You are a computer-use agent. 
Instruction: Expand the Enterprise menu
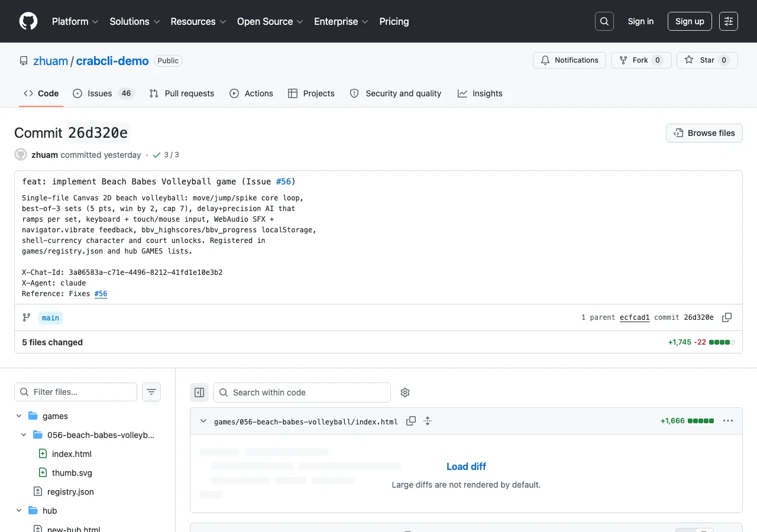click(x=341, y=21)
